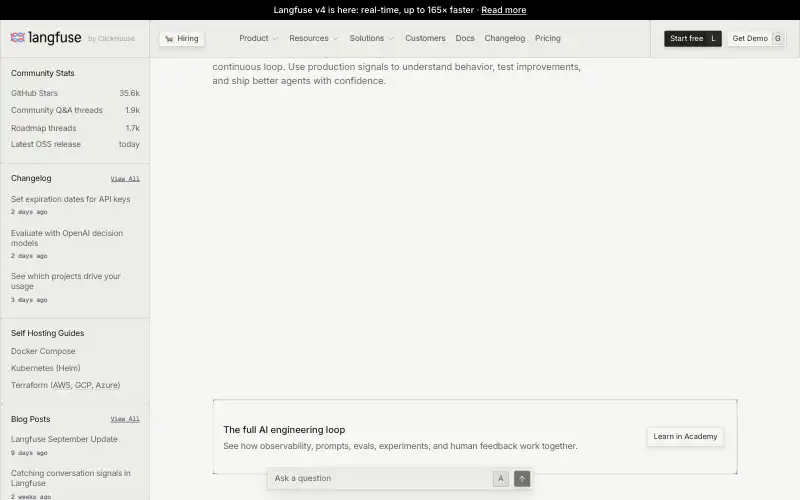Open the Kubernetes (Helm) guide

click(45, 368)
